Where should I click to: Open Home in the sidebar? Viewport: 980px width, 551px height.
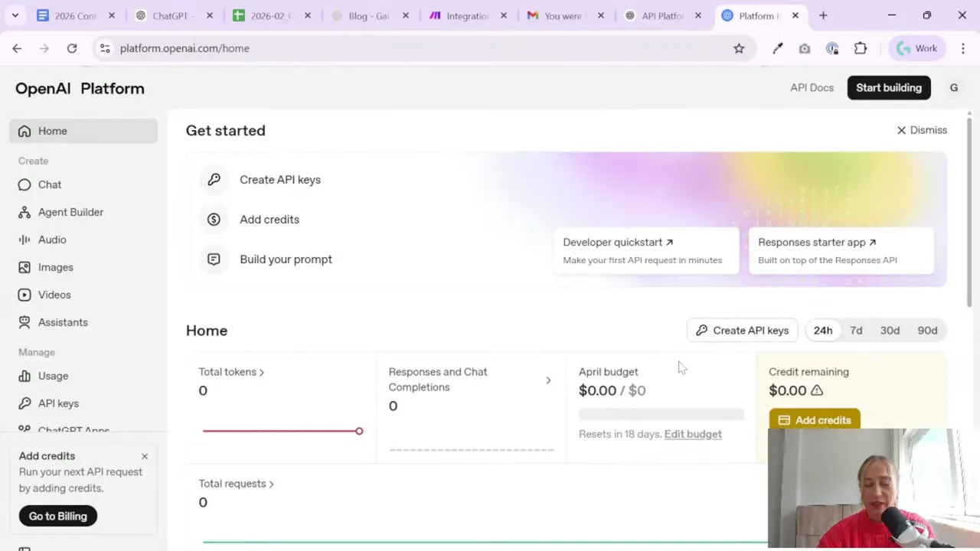coord(83,131)
